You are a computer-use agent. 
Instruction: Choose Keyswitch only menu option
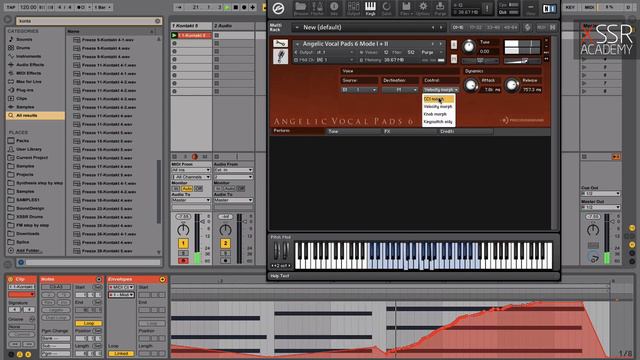coord(438,122)
